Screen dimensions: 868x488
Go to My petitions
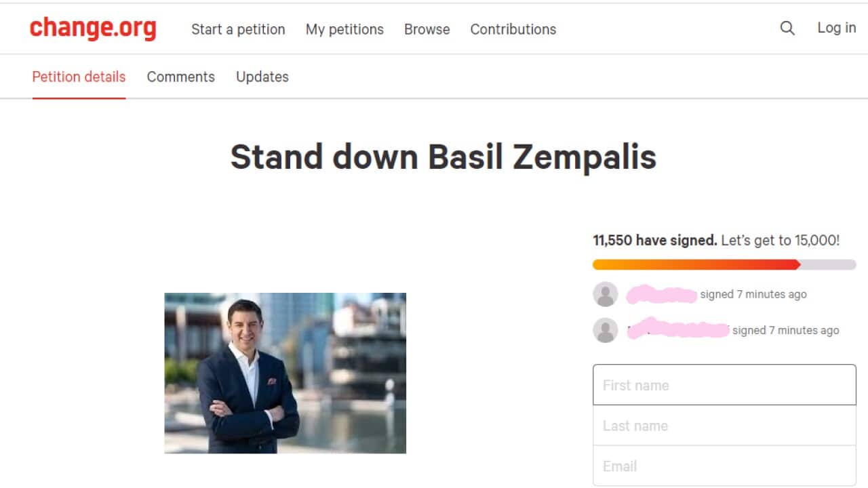coord(344,29)
